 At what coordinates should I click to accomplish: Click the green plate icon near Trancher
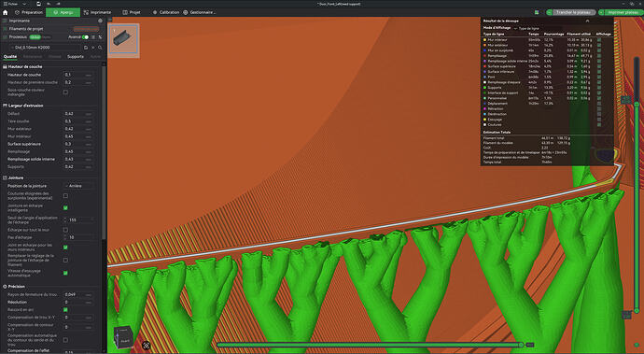pyautogui.click(x=537, y=12)
